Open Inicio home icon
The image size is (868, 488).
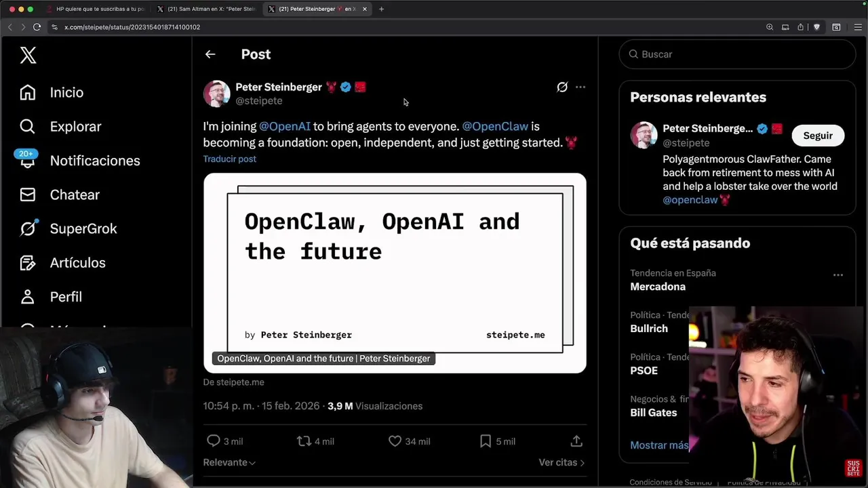(x=27, y=92)
